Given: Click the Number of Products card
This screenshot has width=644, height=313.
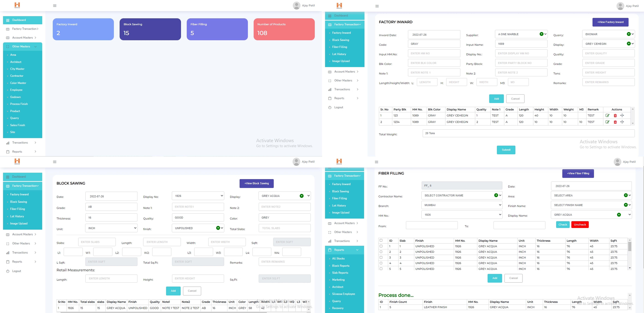Looking at the screenshot, I should click(284, 29).
